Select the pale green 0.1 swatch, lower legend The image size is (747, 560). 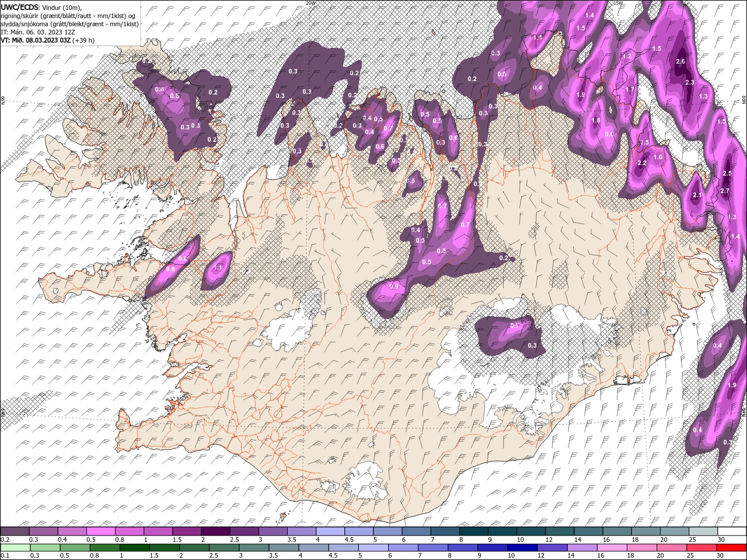click(15, 548)
